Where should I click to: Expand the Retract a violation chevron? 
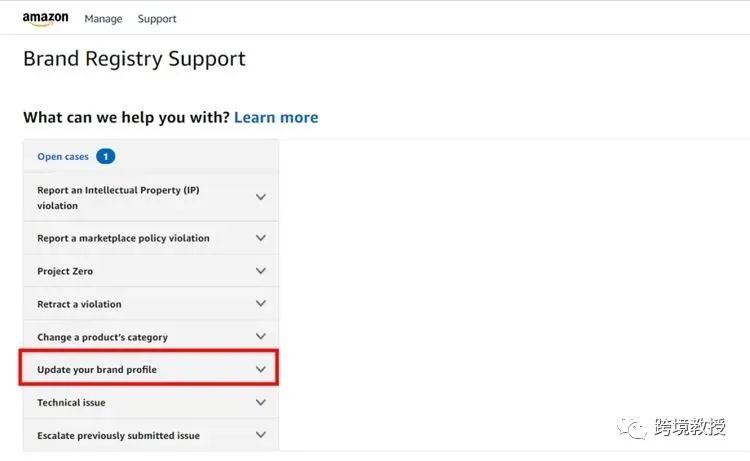pyautogui.click(x=261, y=303)
